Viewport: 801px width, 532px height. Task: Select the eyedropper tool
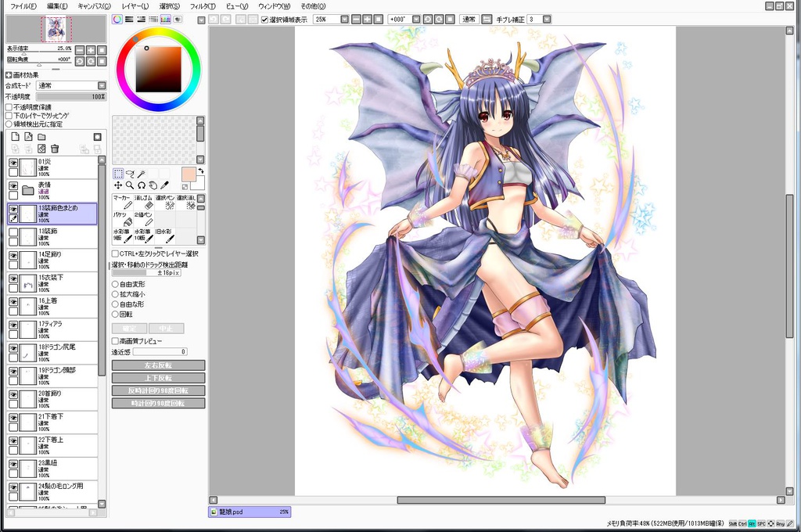pos(164,185)
